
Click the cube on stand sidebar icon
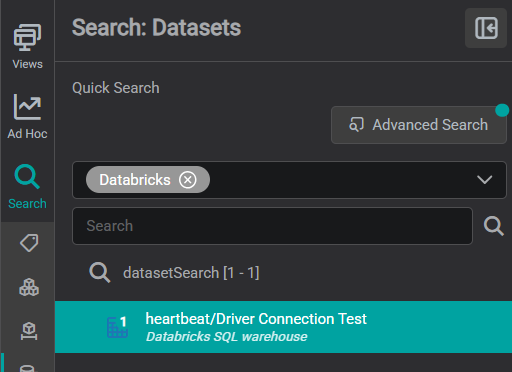[29, 331]
